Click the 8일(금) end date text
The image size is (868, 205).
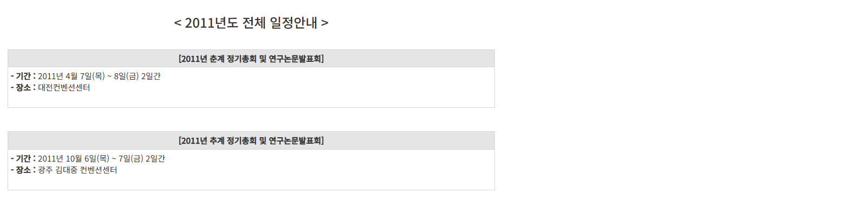[x=126, y=76]
